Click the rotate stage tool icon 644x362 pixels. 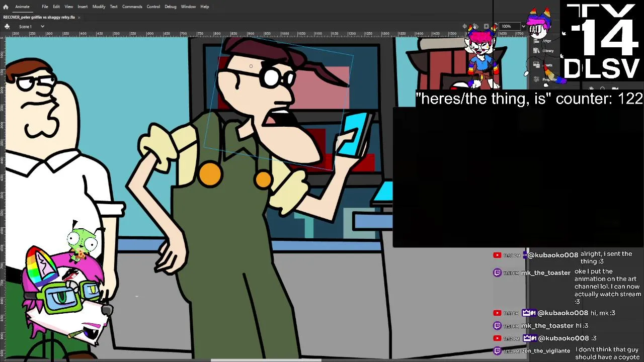[x=475, y=26]
